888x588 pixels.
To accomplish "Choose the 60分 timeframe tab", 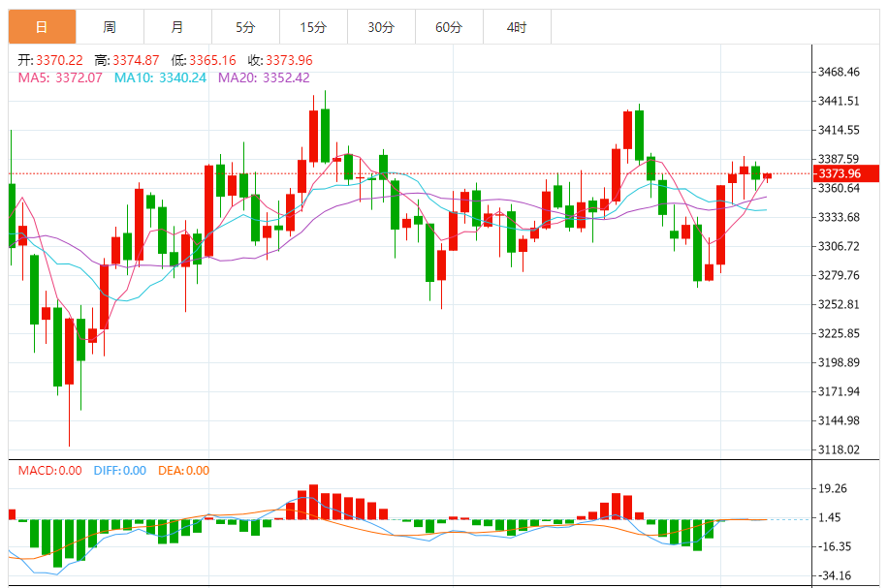I will tap(449, 26).
